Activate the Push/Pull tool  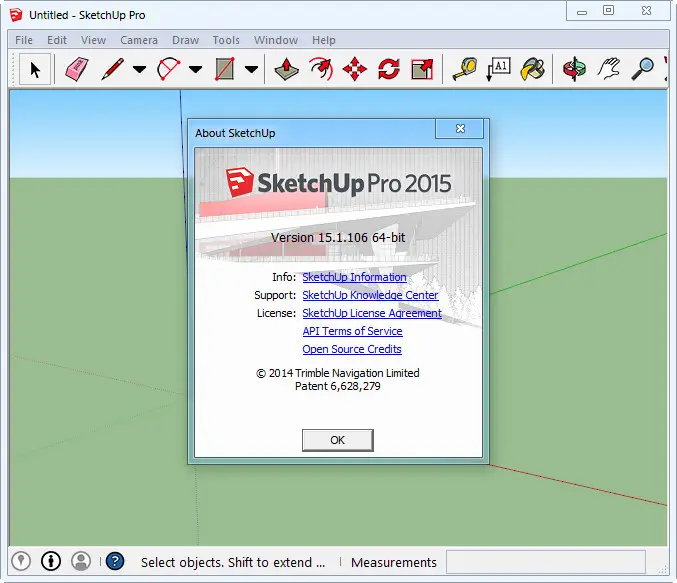pos(286,69)
